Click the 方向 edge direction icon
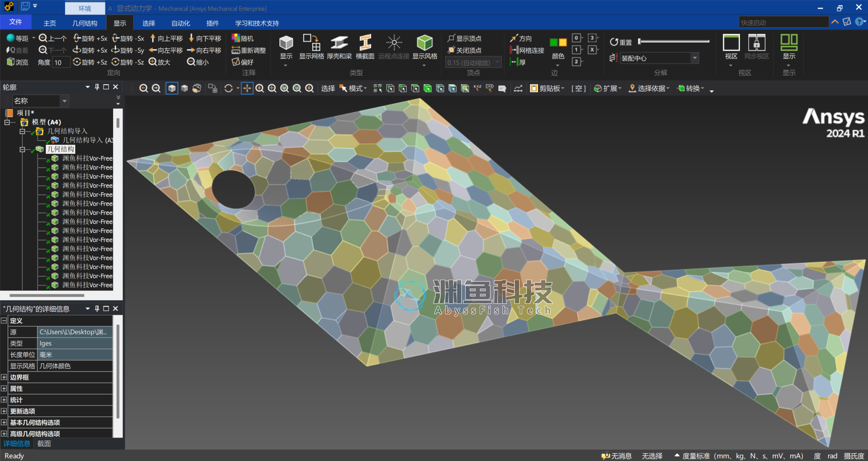The height and width of the screenshot is (461, 868). (x=514, y=38)
